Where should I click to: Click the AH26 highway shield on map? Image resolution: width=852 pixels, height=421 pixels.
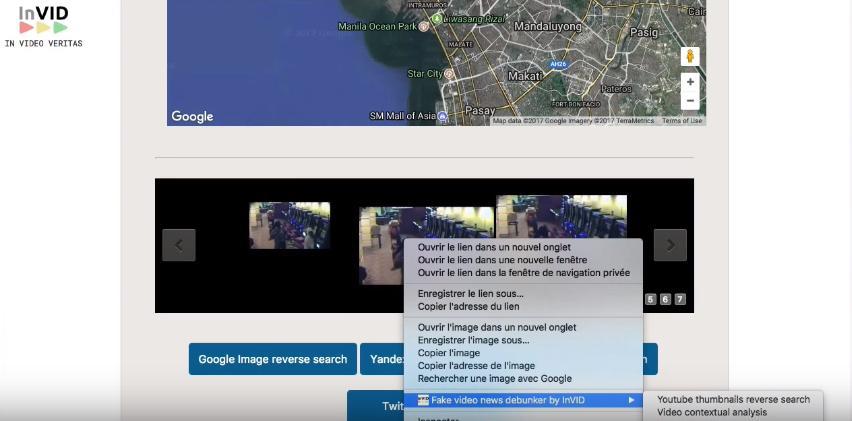coord(558,64)
